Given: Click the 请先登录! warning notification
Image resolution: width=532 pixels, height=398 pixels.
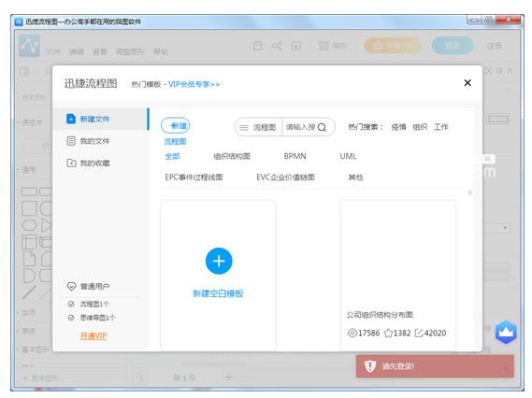Looking at the screenshot, I should [435, 366].
